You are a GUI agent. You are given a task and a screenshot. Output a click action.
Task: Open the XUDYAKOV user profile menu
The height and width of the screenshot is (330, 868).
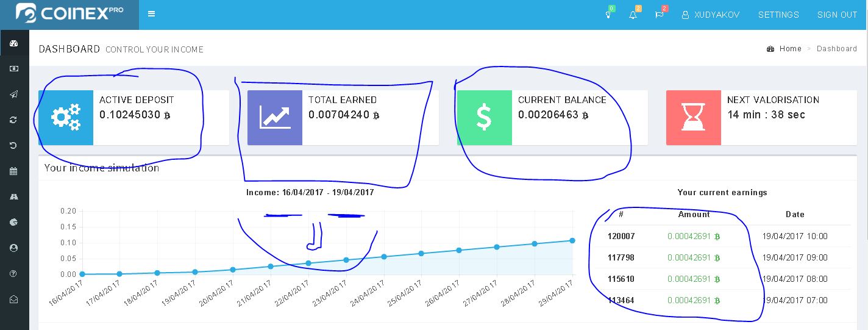click(711, 15)
